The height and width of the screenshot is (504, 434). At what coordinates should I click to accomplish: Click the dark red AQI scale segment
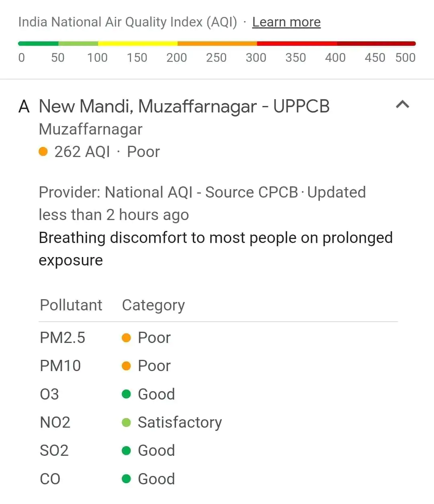pyautogui.click(x=376, y=43)
